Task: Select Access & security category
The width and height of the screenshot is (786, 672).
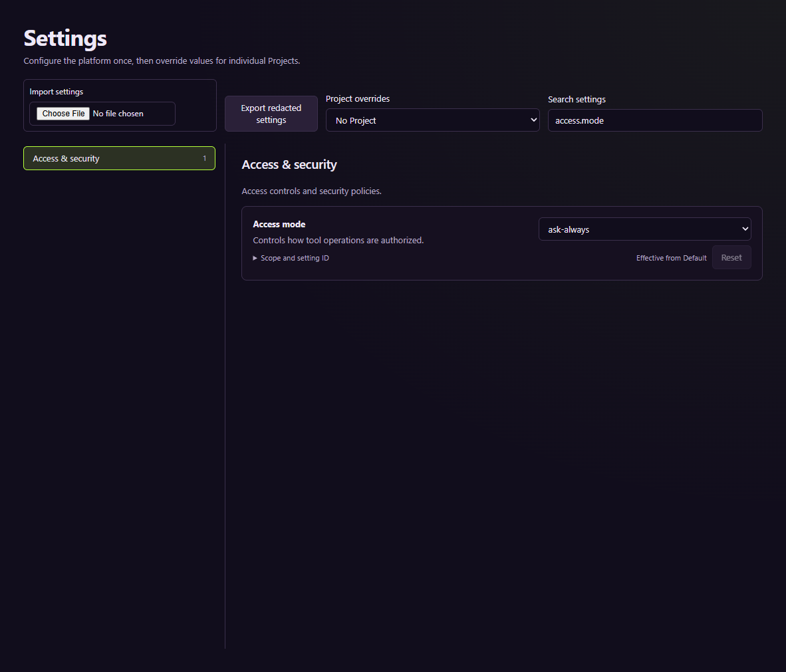Action: 119,158
